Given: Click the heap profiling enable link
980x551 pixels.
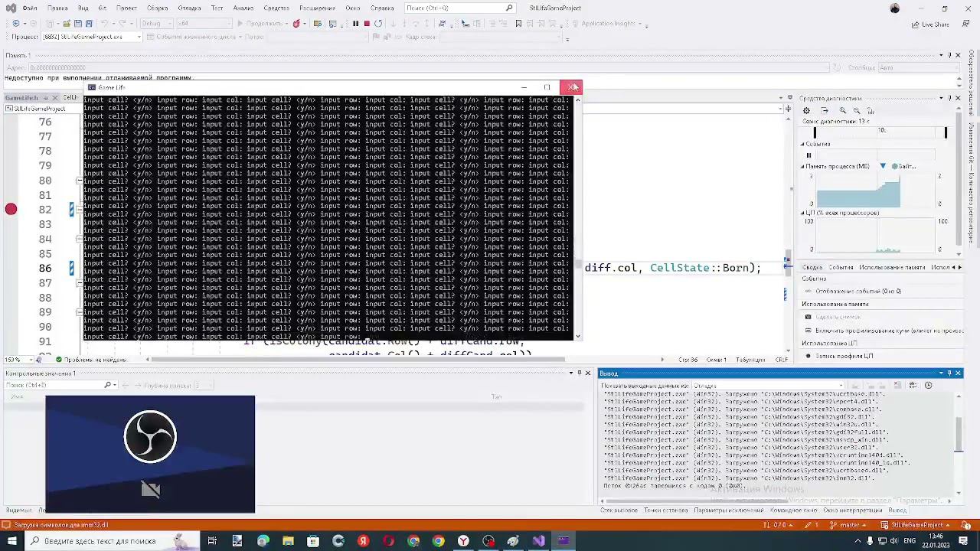Looking at the screenshot, I should pyautogui.click(x=889, y=331).
